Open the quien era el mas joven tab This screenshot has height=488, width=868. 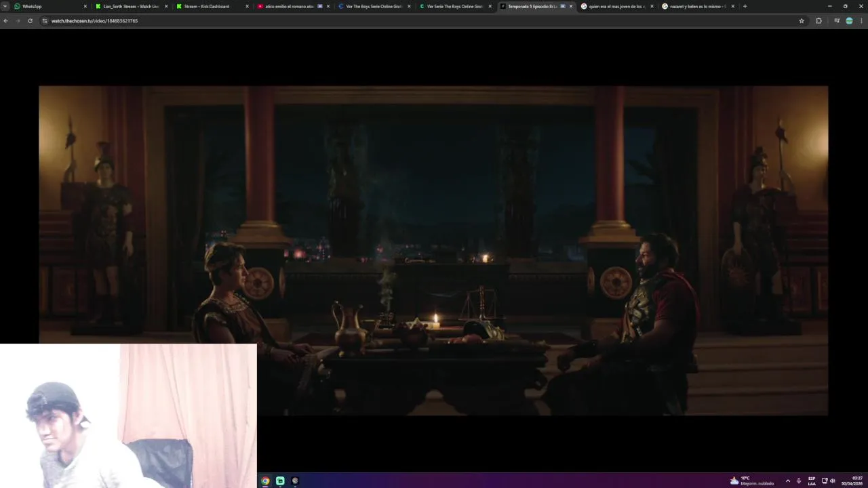617,6
